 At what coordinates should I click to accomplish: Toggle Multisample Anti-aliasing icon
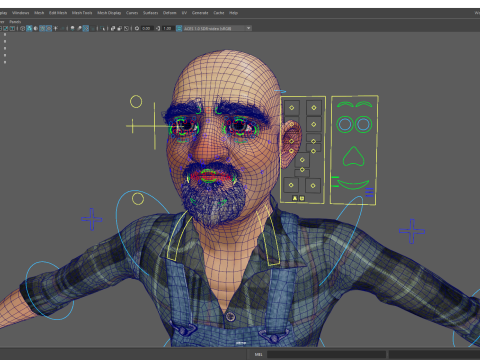click(x=86, y=28)
